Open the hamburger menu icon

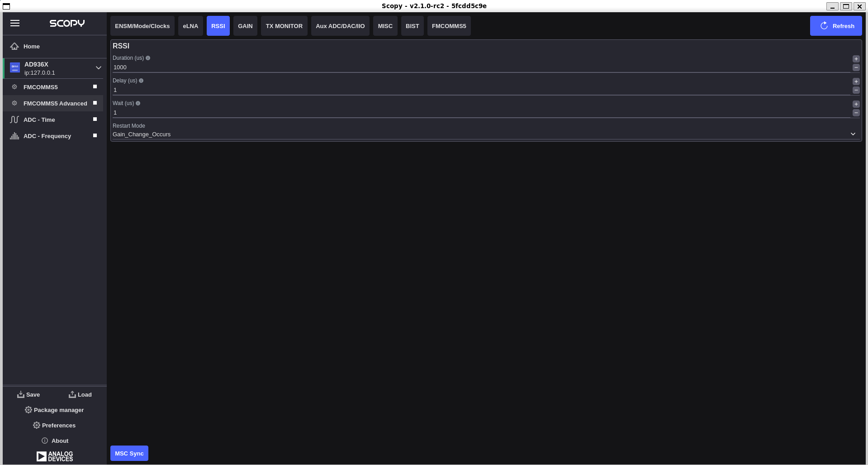(x=15, y=23)
